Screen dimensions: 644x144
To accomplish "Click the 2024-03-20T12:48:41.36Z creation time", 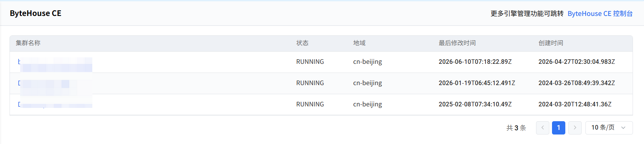I will tap(575, 104).
